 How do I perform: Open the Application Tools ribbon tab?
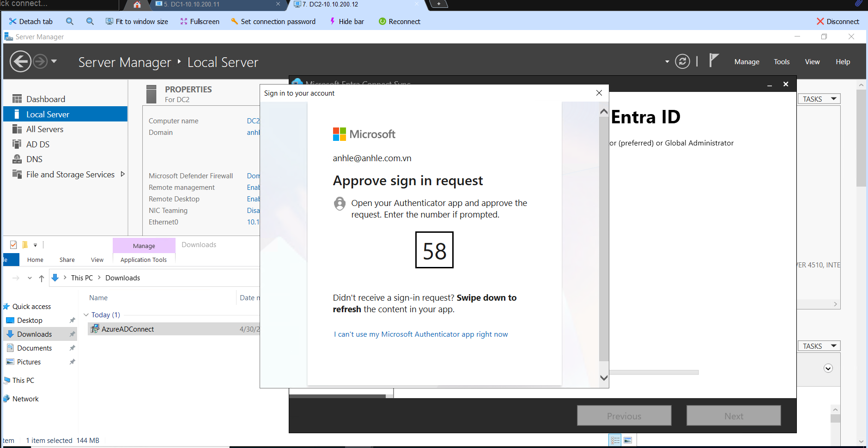tap(144, 260)
